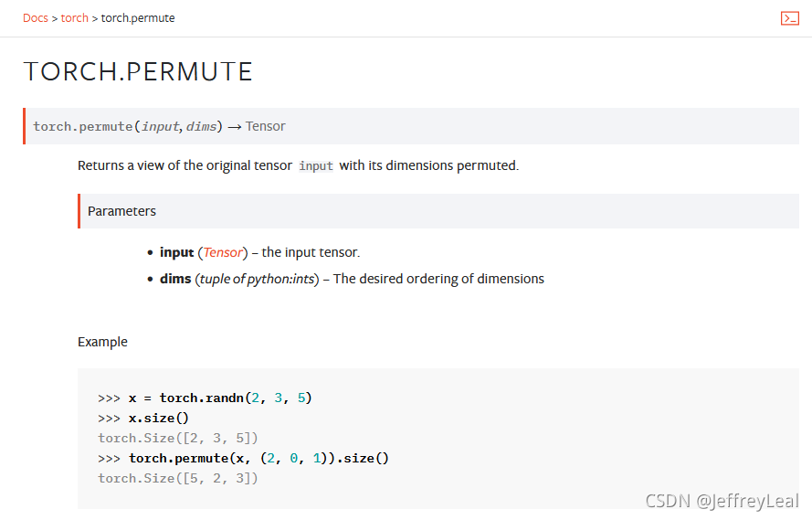This screenshot has height=520, width=812.
Task: Click the torch.permute(x, (2, 0, 1)).size() line
Action: click(x=243, y=459)
